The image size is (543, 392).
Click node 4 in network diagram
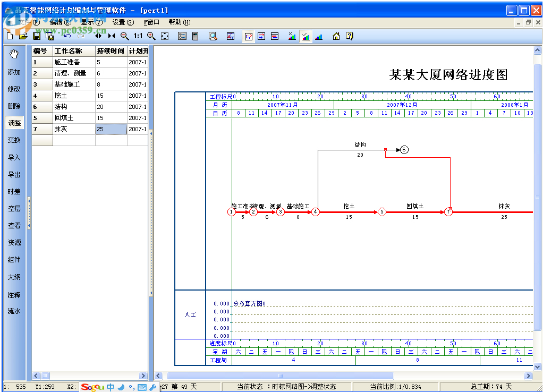coord(315,211)
